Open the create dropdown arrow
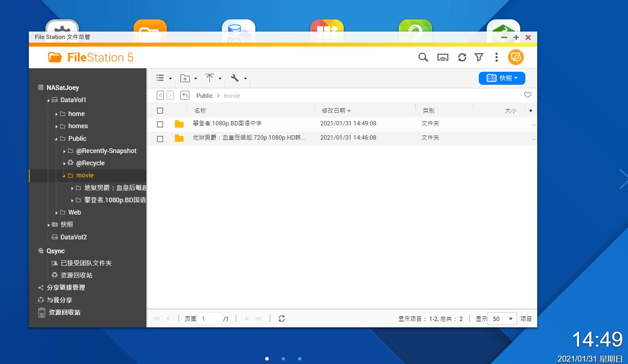 point(195,78)
